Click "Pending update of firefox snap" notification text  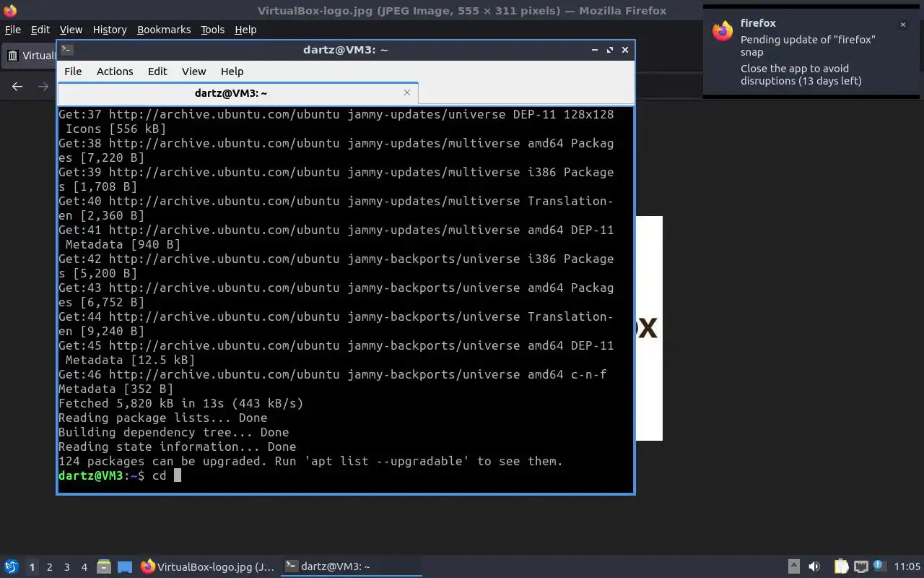click(x=808, y=46)
